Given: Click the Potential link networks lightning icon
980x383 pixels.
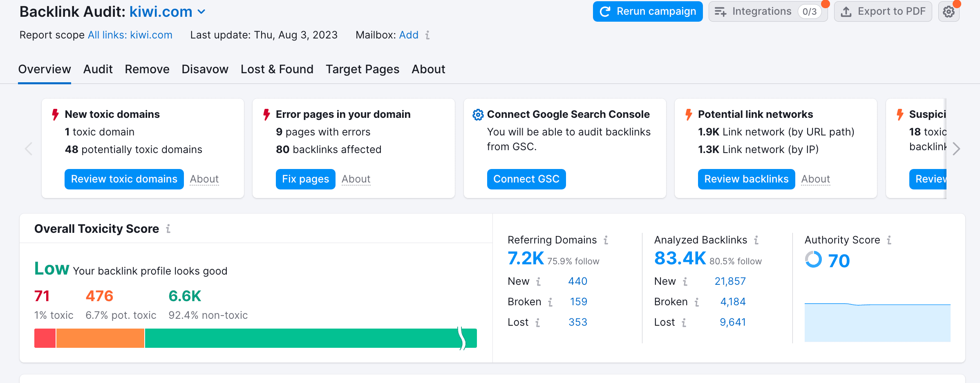Looking at the screenshot, I should 689,115.
